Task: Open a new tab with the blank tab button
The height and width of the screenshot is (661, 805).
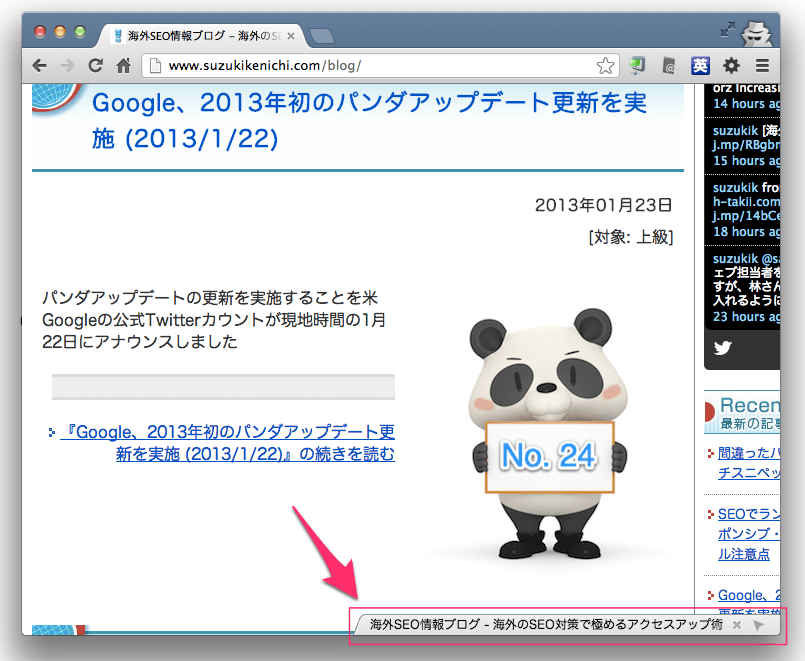Action: (x=322, y=36)
